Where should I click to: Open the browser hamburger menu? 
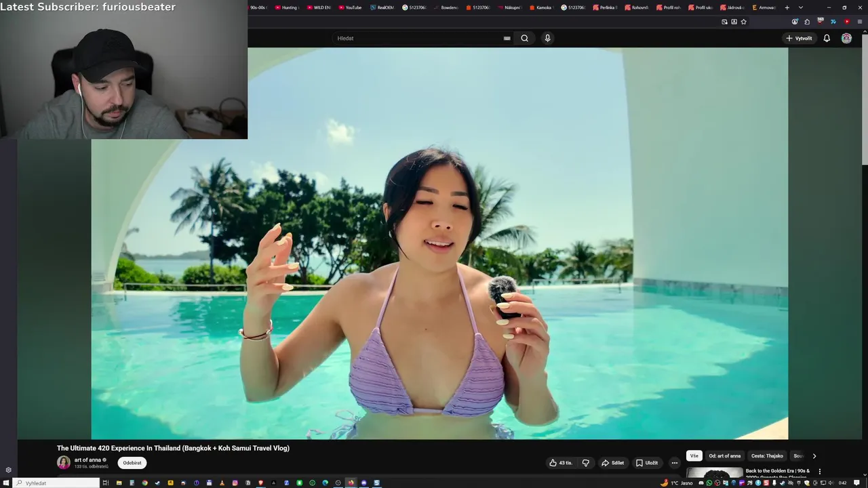[x=860, y=22]
